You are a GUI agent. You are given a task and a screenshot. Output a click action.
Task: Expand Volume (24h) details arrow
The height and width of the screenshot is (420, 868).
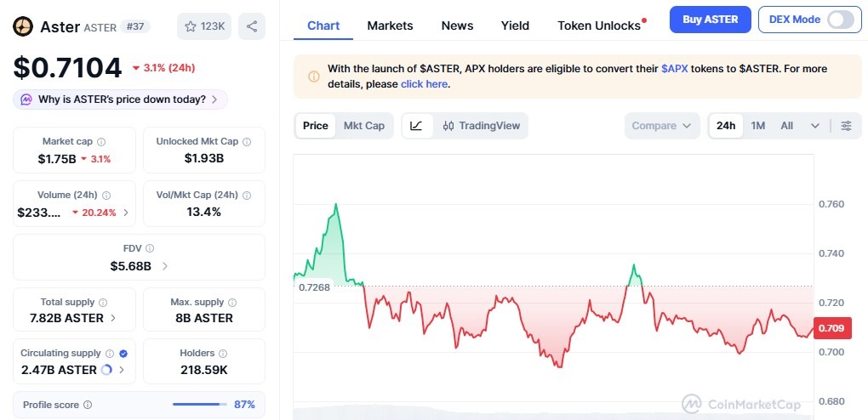click(126, 213)
